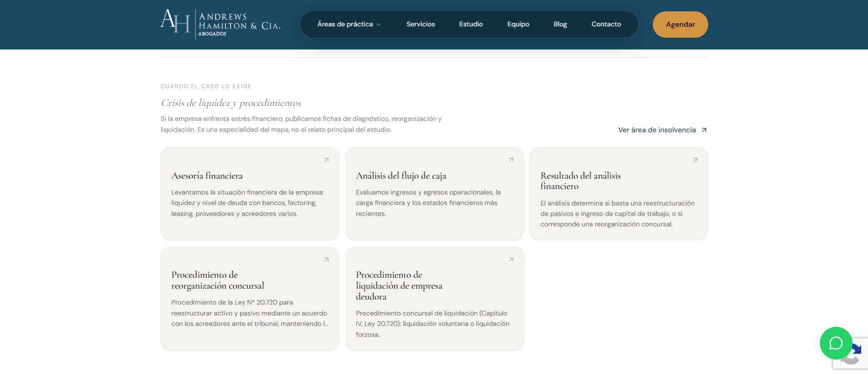Click the description starting 'Procedimiento de la Ley'
This screenshot has height=375, width=868.
click(x=250, y=313)
